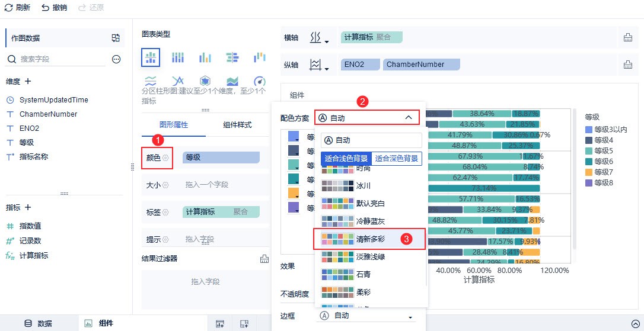Select the 自动 option in the color scheme list
Screen dimensions: 644x331
click(x=371, y=140)
